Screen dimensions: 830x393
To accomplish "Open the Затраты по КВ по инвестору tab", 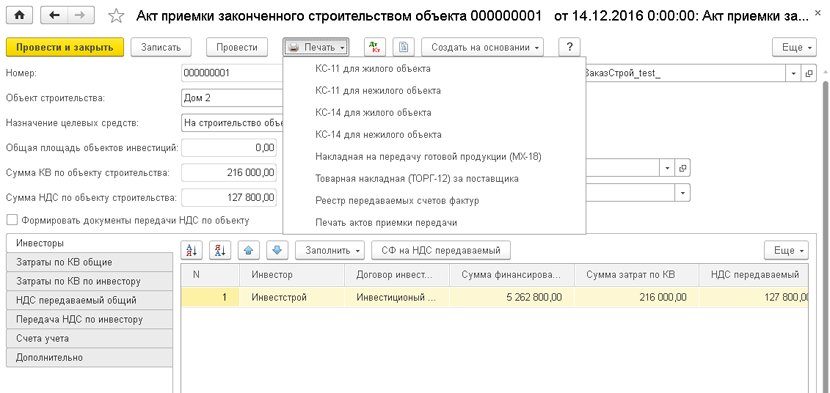I will click(89, 281).
